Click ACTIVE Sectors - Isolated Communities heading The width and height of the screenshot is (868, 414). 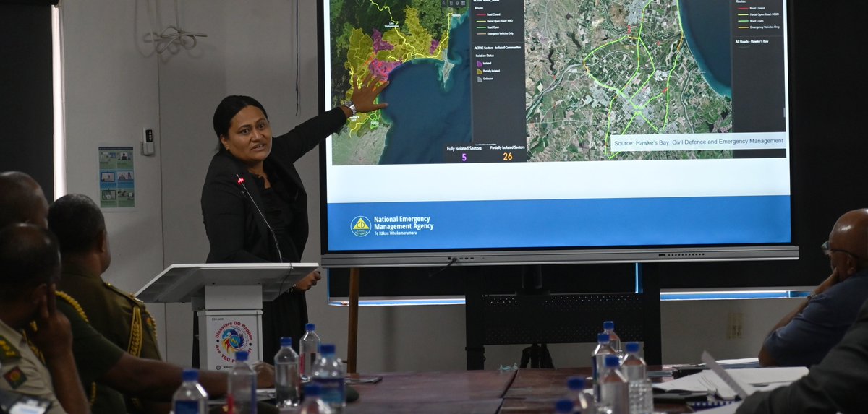click(x=497, y=48)
